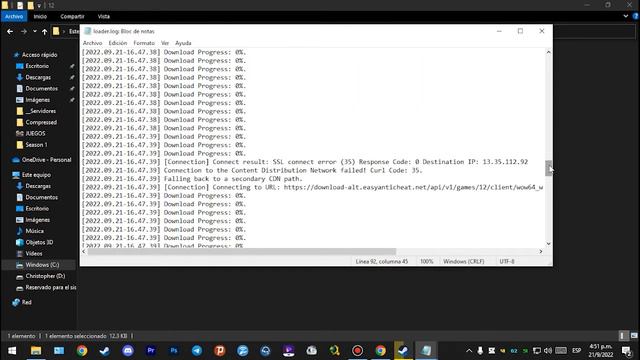Go back in File Explorer
Viewport: 640px width, 360px height.
pyautogui.click(x=10, y=31)
